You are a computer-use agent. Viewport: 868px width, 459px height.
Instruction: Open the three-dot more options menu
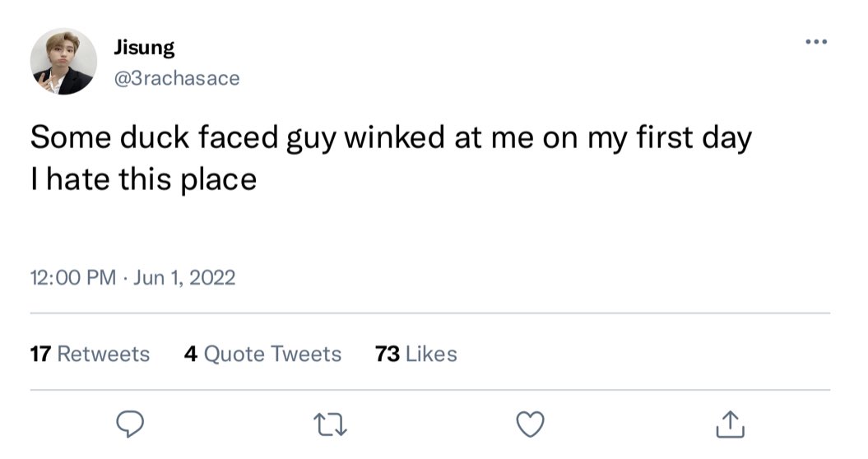pos(816,41)
